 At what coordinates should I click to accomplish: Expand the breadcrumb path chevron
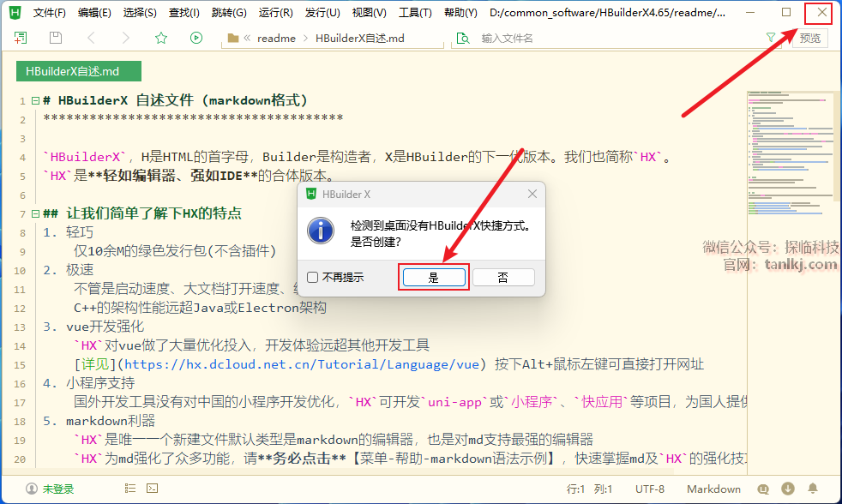pos(247,38)
